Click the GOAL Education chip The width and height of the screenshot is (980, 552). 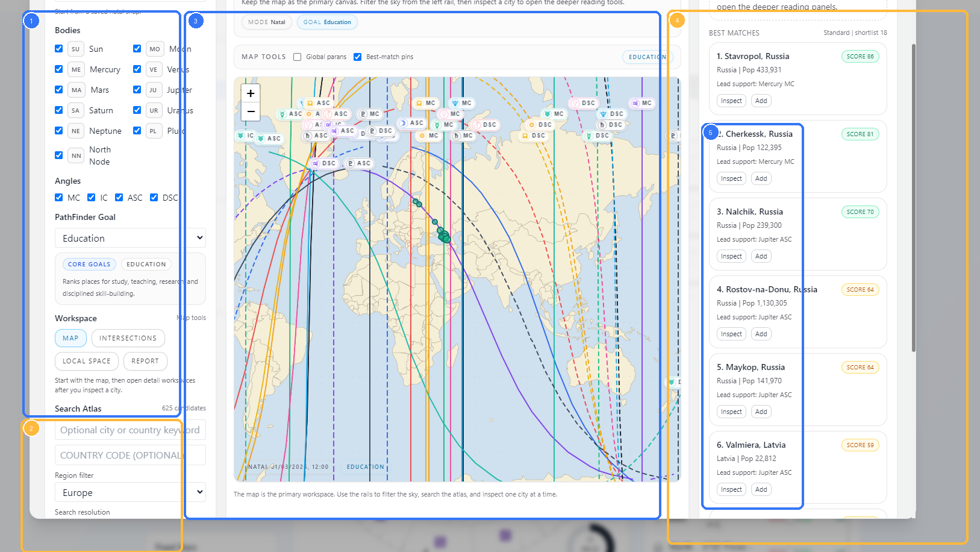[x=327, y=22]
